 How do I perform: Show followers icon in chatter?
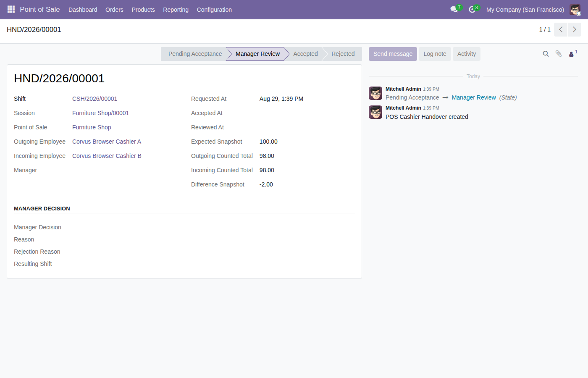(x=573, y=54)
